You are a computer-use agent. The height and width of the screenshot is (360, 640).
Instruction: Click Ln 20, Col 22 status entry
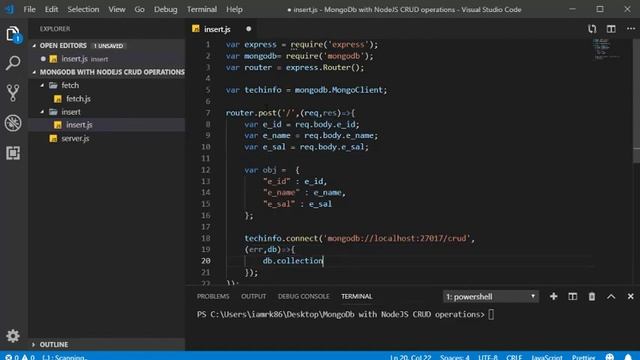[411, 357]
